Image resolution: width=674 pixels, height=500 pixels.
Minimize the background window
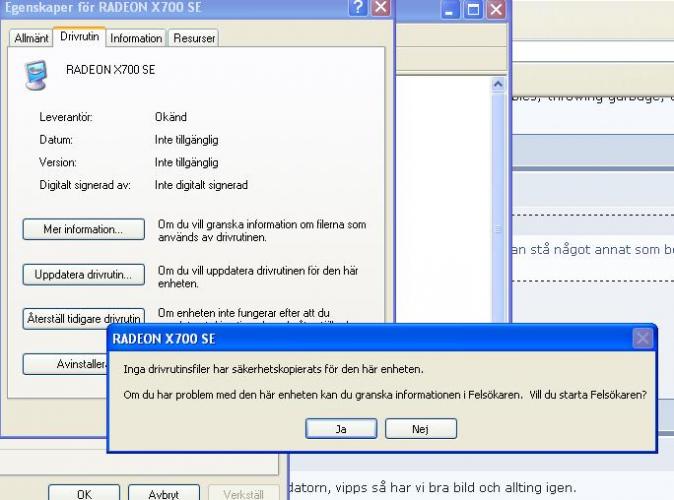point(450,10)
